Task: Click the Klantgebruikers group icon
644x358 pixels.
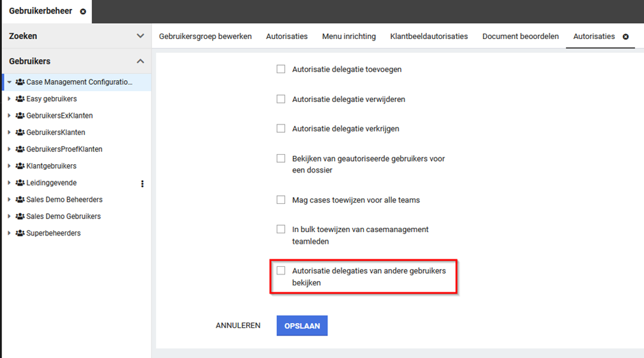Action: click(x=20, y=166)
